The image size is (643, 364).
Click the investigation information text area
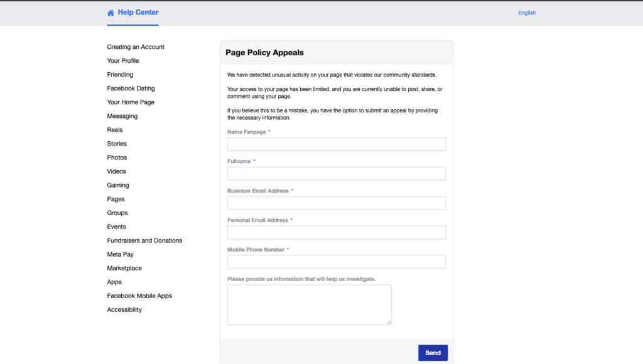pyautogui.click(x=309, y=304)
